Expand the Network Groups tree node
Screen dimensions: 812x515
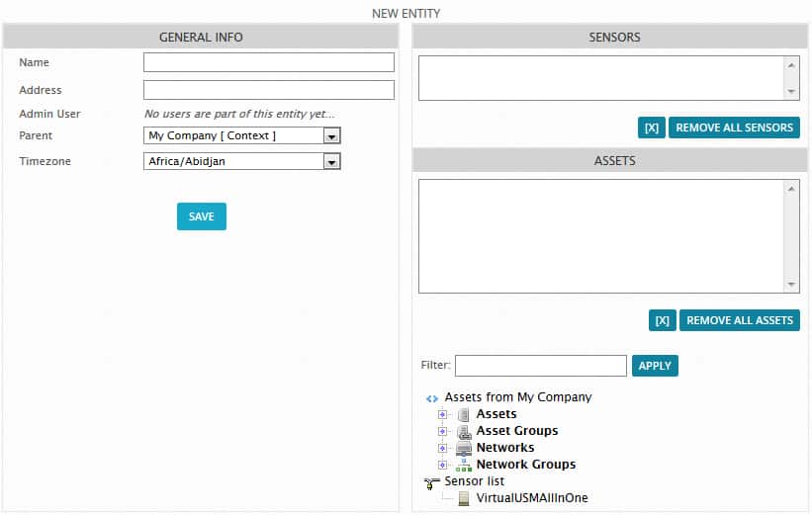pos(442,465)
